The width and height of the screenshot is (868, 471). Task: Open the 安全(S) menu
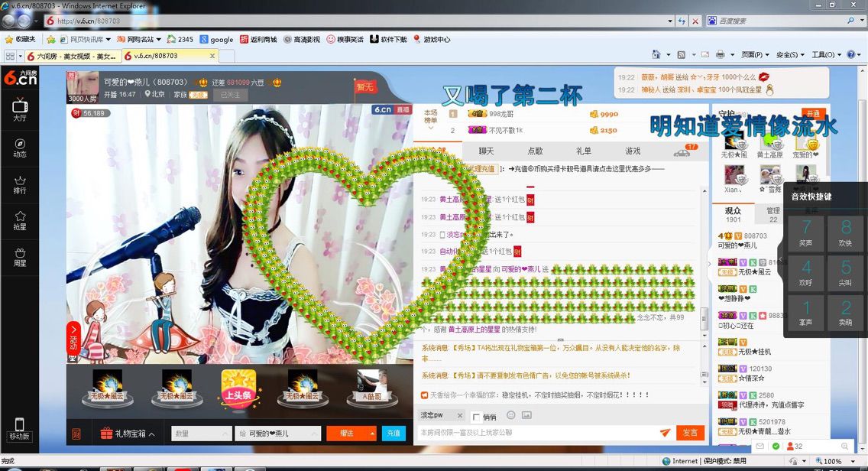[789, 54]
